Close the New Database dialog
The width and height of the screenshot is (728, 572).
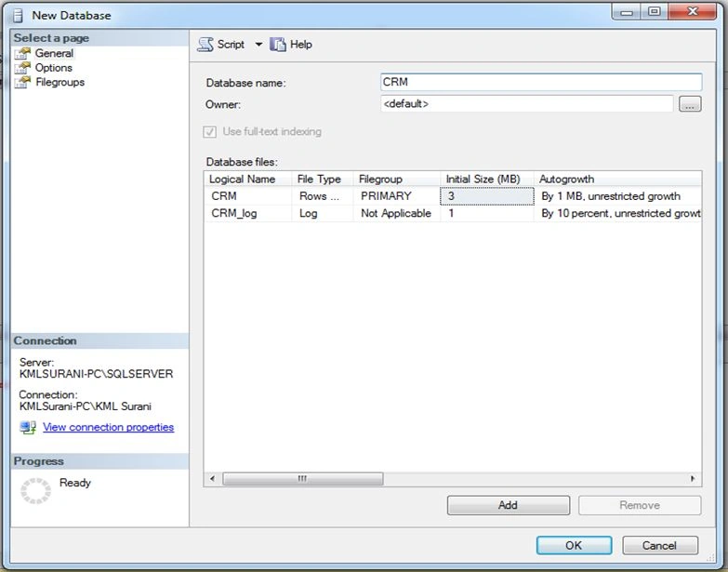point(693,11)
